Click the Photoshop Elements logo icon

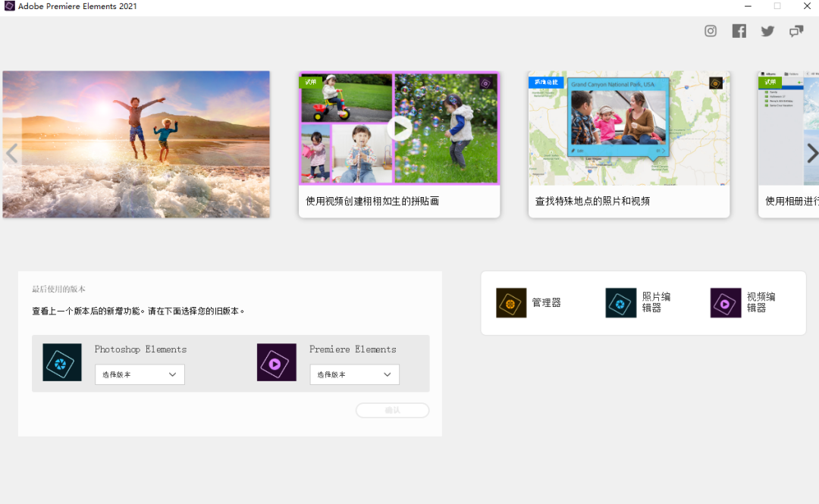coord(62,362)
